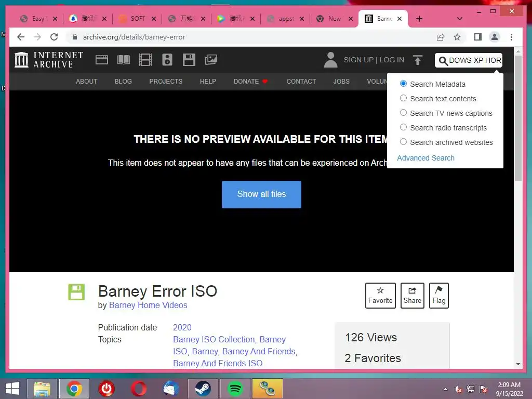Bookmark this page with star icon
The width and height of the screenshot is (532, 399).
coord(457,37)
